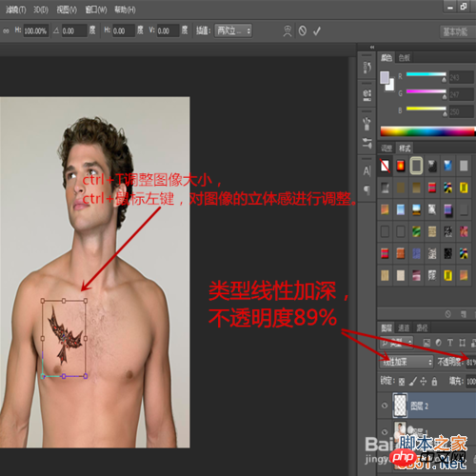
Task: Commit the transform with the checkmark icon
Action: point(317,30)
